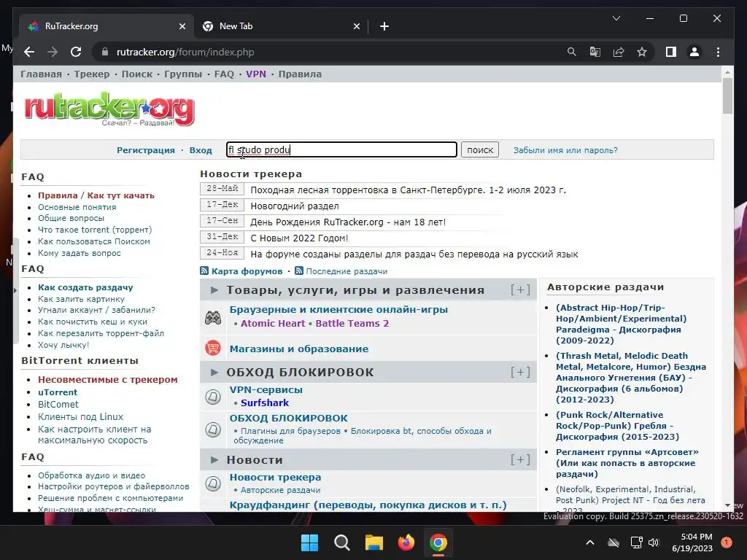Viewport: 747px width, 560px height.
Task: Click the scrollbar down arrow
Action: pos(727,505)
